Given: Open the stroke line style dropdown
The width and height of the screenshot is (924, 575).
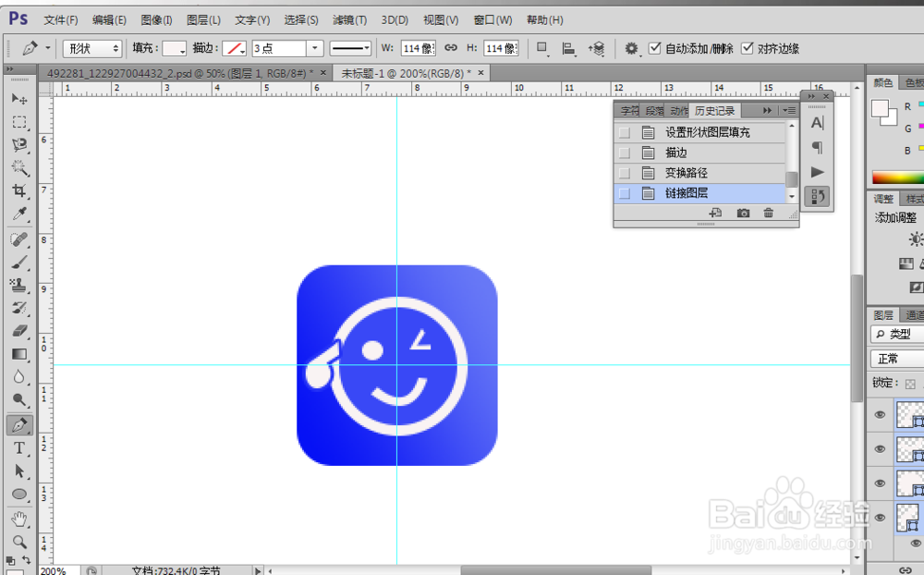Looking at the screenshot, I should point(350,48).
